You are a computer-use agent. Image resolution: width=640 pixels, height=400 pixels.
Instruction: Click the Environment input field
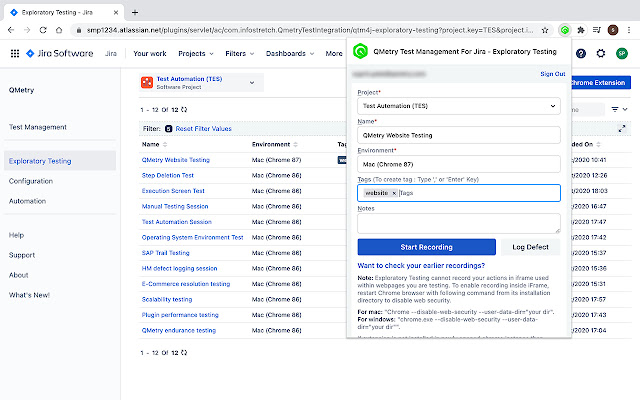[x=459, y=164]
